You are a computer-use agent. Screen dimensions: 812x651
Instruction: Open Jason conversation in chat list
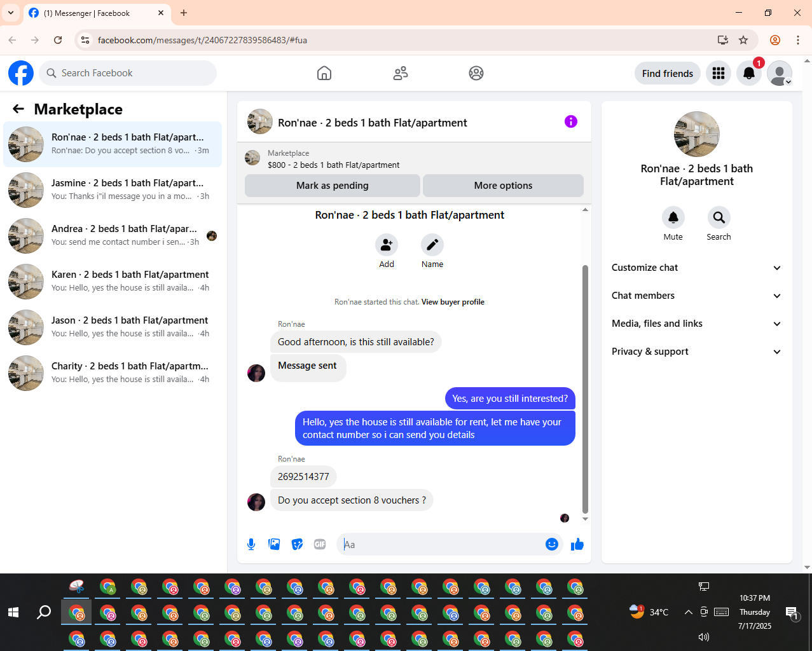[x=113, y=327]
